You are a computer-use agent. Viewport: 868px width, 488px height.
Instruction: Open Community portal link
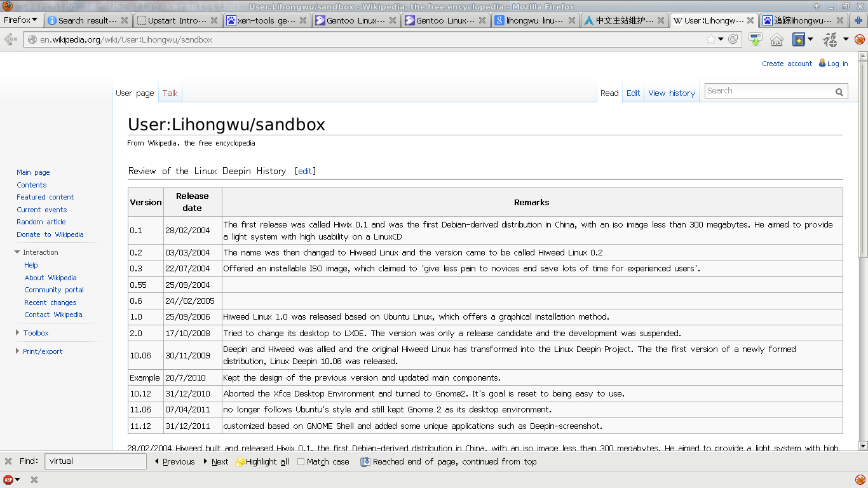[54, 290]
